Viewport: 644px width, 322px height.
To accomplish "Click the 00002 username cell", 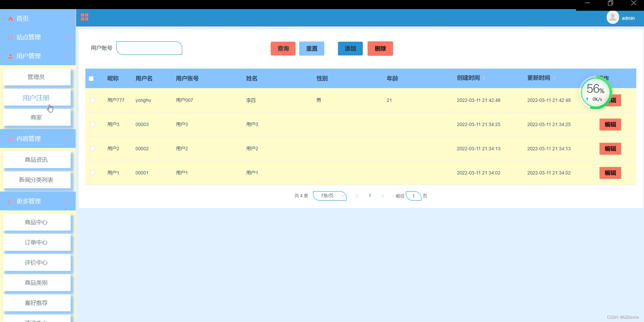I will pyautogui.click(x=142, y=149).
